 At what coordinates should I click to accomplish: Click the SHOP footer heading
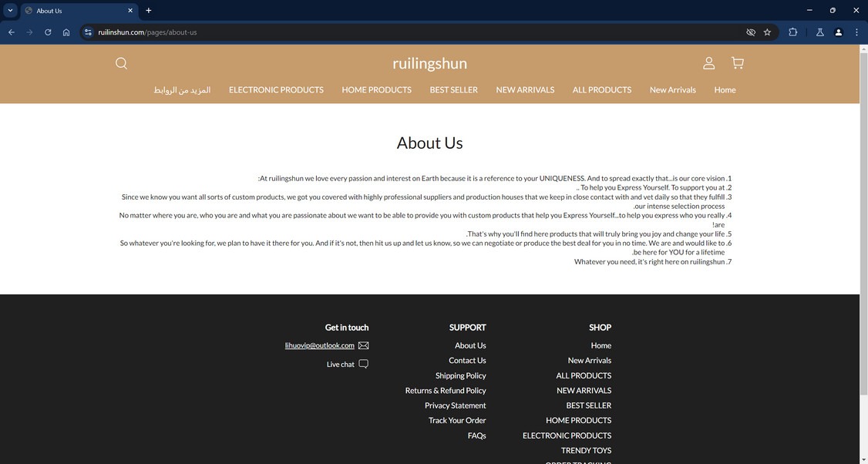(x=600, y=328)
